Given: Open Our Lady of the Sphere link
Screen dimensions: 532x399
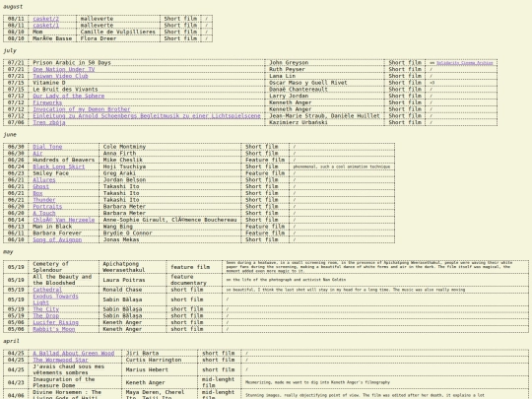Looking at the screenshot, I should [69, 96].
